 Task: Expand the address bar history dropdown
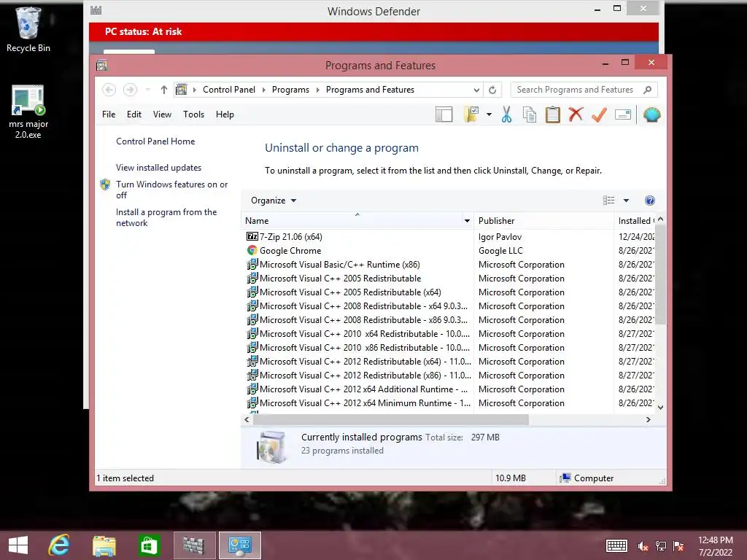click(476, 90)
